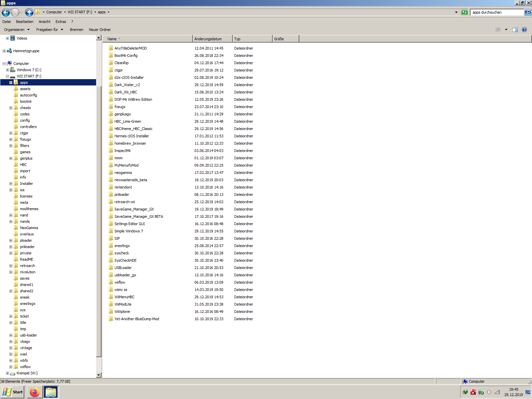Image resolution: width=532 pixels, height=399 pixels.
Task: Refresh the address bar location
Action: pos(465,12)
